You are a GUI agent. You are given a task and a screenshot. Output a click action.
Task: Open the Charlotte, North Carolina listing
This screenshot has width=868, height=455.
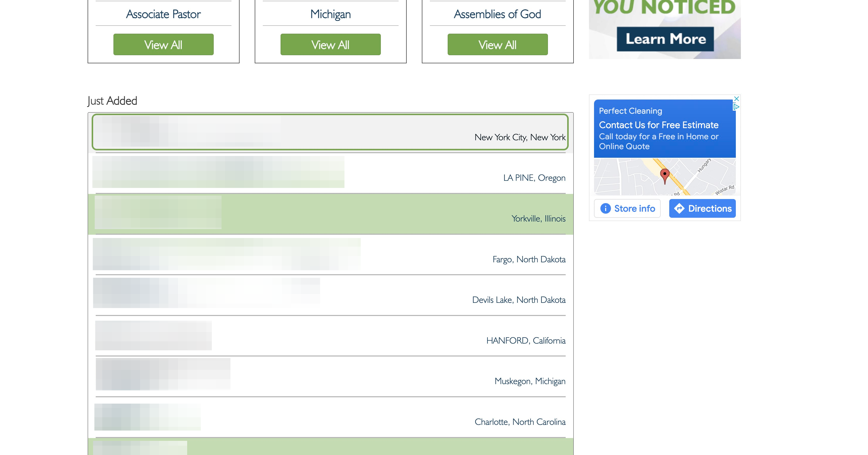(x=330, y=417)
